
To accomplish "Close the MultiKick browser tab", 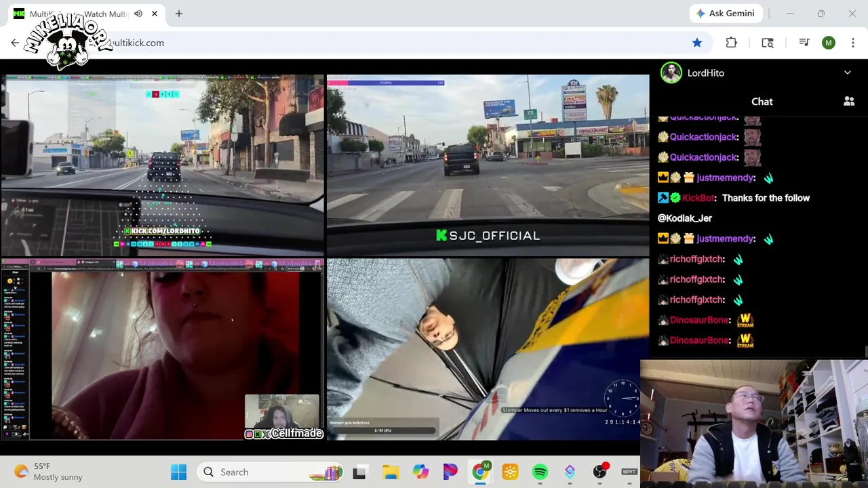I will point(155,14).
